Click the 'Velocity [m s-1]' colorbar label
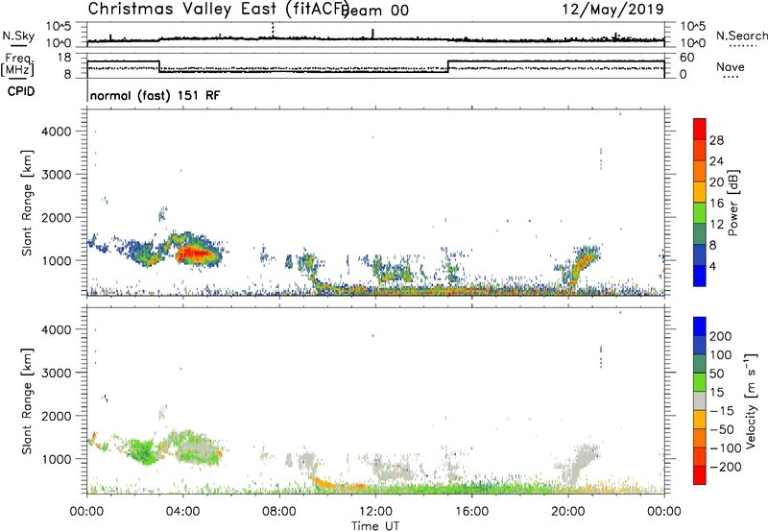This screenshot has width=768, height=532. point(751,400)
